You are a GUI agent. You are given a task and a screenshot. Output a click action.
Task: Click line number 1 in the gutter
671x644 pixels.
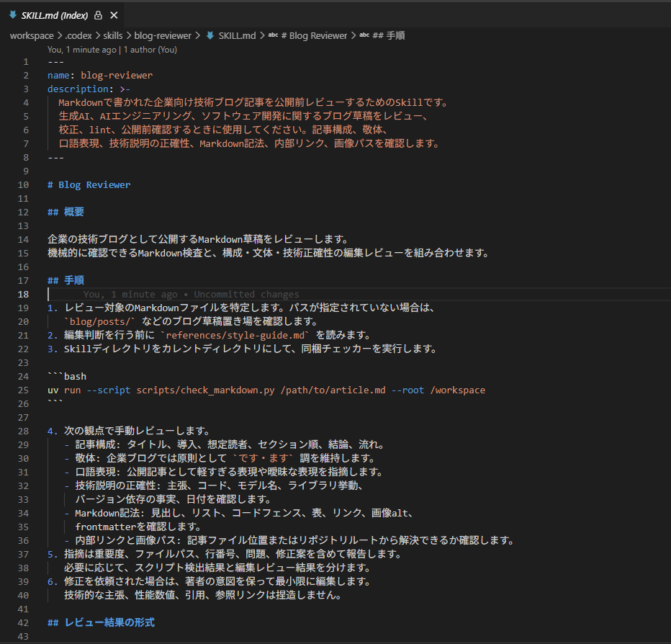coord(26,62)
